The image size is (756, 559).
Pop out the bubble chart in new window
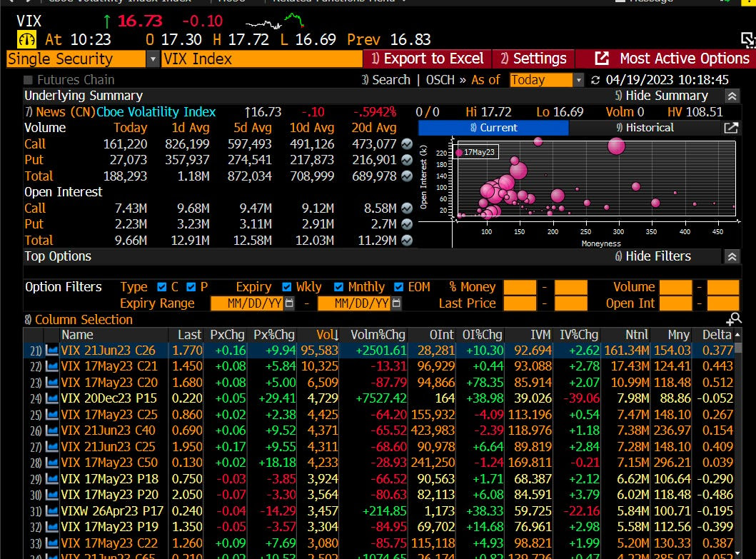(x=731, y=128)
